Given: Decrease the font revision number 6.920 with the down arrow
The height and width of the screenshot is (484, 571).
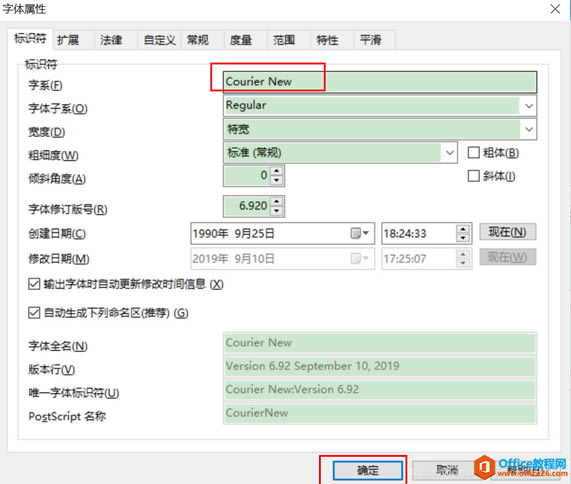Looking at the screenshot, I should coord(277,210).
